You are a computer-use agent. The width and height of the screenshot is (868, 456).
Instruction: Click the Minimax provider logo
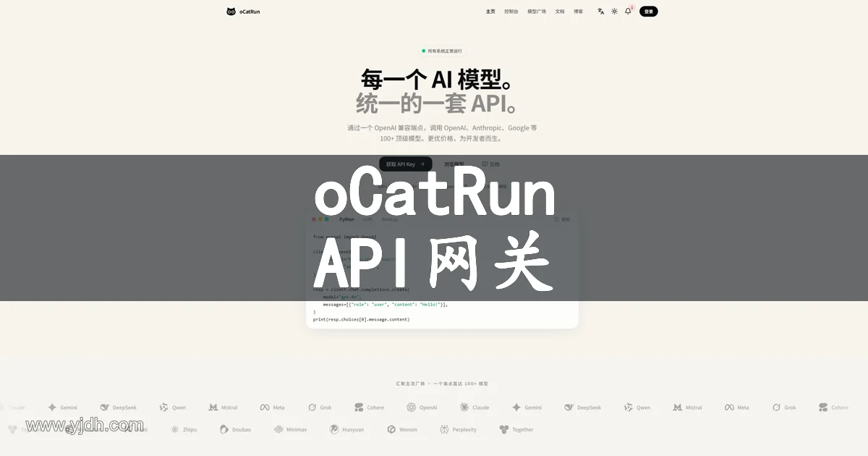pos(290,429)
